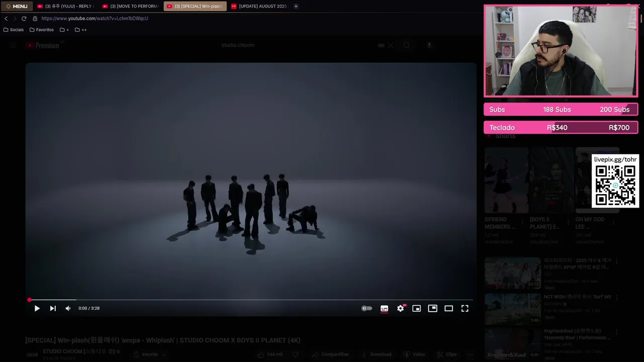Start voice search with microphone
The height and width of the screenshot is (362, 644).
coord(429,45)
